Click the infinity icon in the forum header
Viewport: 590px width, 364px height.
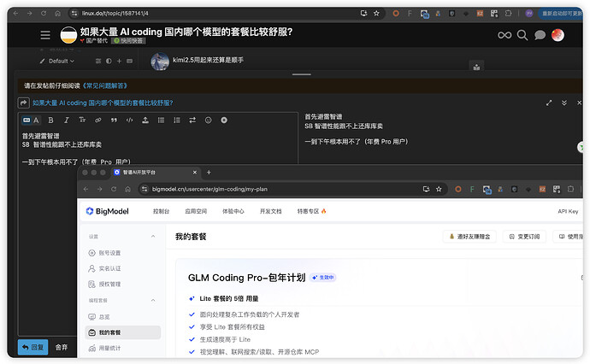coord(504,35)
